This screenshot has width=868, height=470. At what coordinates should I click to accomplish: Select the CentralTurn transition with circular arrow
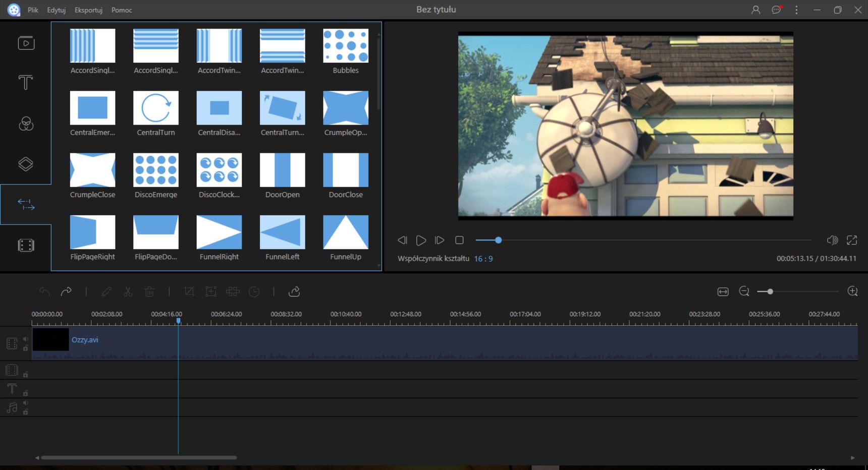pyautogui.click(x=156, y=107)
